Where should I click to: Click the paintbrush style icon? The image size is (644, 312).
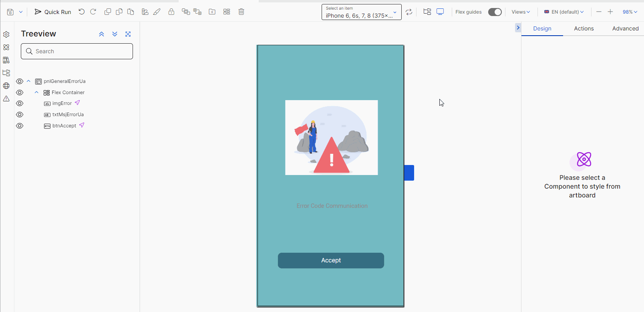tap(157, 12)
